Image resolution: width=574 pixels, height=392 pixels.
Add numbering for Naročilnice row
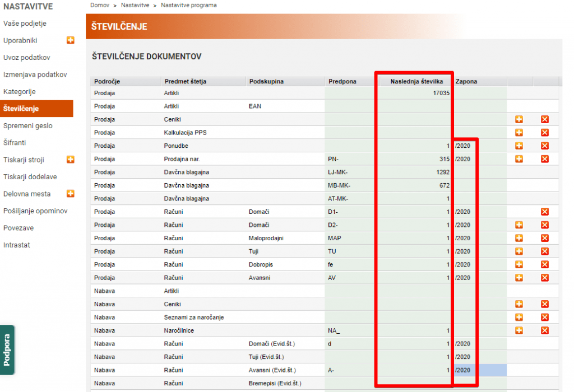pyautogui.click(x=519, y=330)
